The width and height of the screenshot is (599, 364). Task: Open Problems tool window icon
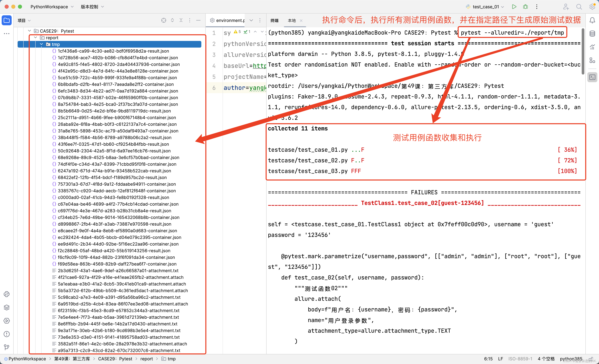point(6,334)
